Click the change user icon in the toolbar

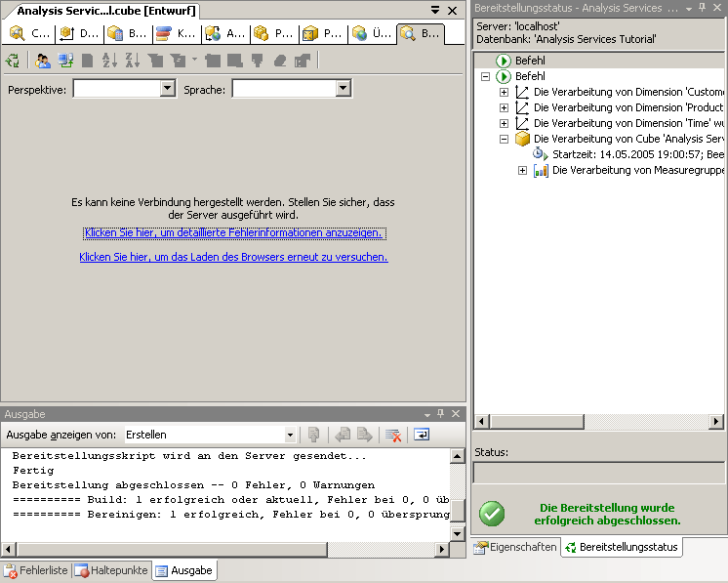click(43, 61)
